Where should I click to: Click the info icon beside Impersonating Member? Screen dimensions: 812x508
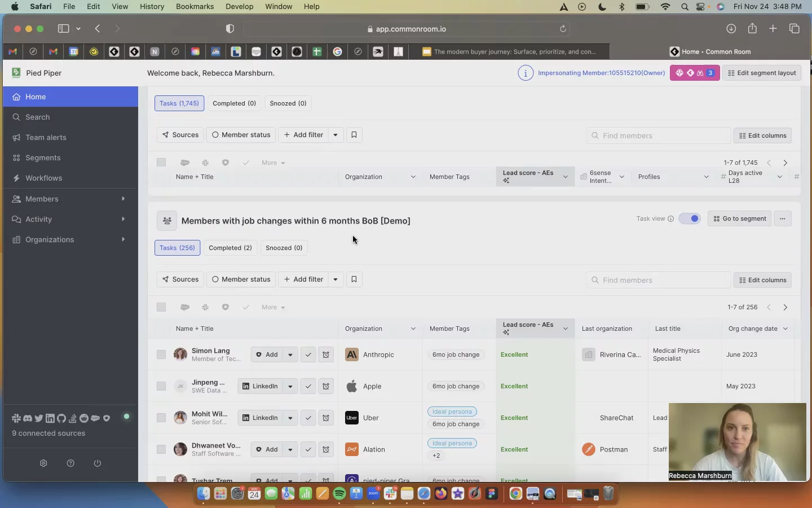point(526,73)
